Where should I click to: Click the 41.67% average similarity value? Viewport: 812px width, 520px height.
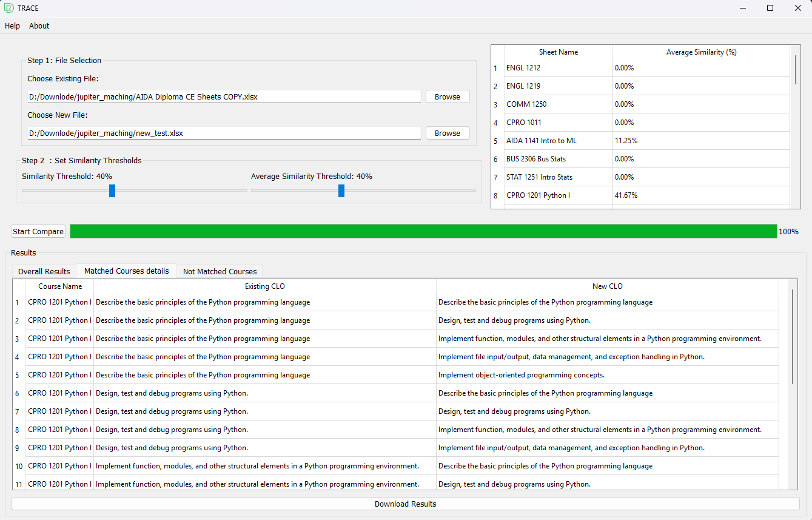pos(702,195)
